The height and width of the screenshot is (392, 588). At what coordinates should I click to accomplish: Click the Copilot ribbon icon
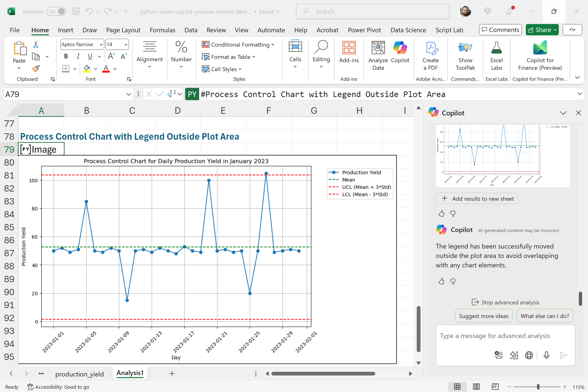point(400,52)
